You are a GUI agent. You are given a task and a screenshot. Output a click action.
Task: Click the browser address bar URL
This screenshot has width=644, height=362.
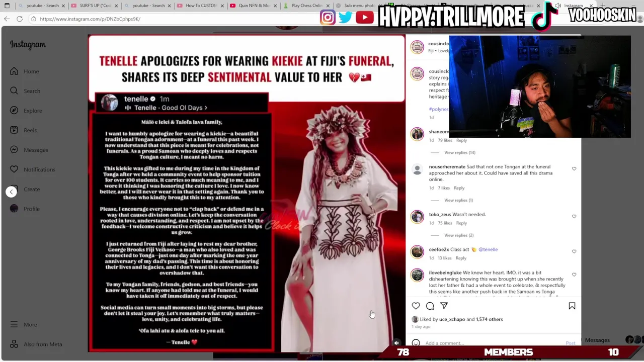(90, 19)
